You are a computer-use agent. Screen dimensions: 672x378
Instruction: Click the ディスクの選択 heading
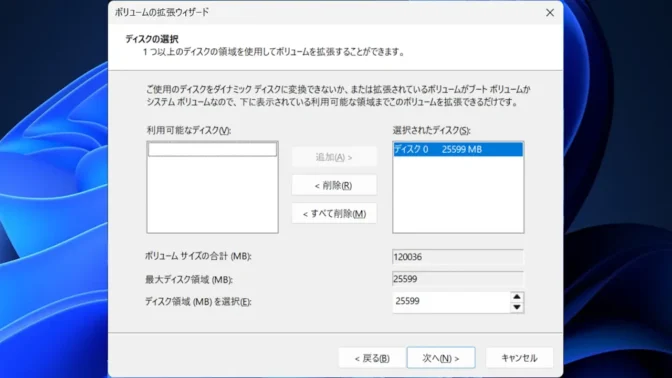pyautogui.click(x=152, y=39)
